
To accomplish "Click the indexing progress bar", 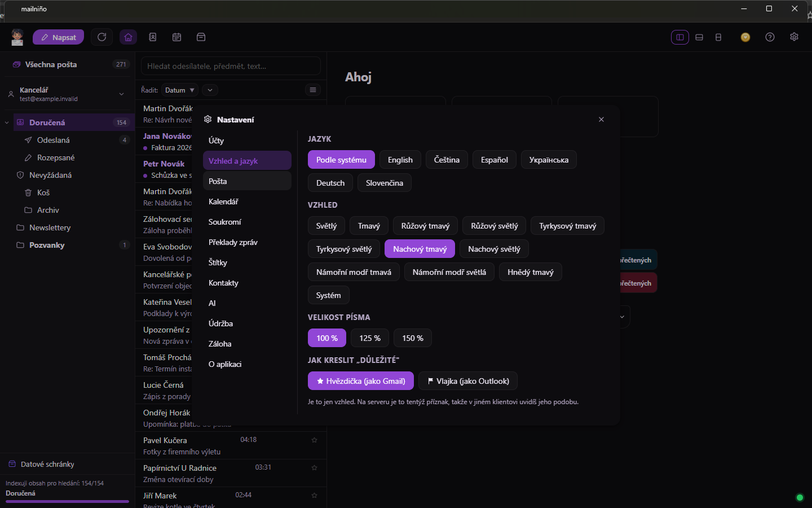I will pyautogui.click(x=67, y=501).
